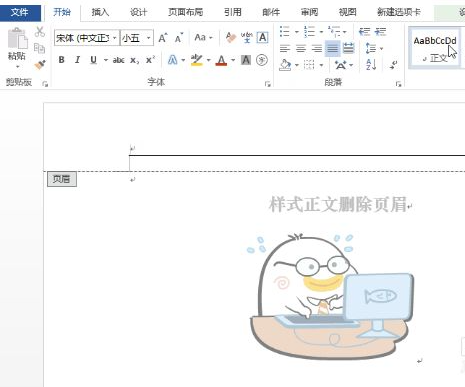This screenshot has width=465, height=387.
Task: Select the Format Painter brush
Action: coord(40,64)
